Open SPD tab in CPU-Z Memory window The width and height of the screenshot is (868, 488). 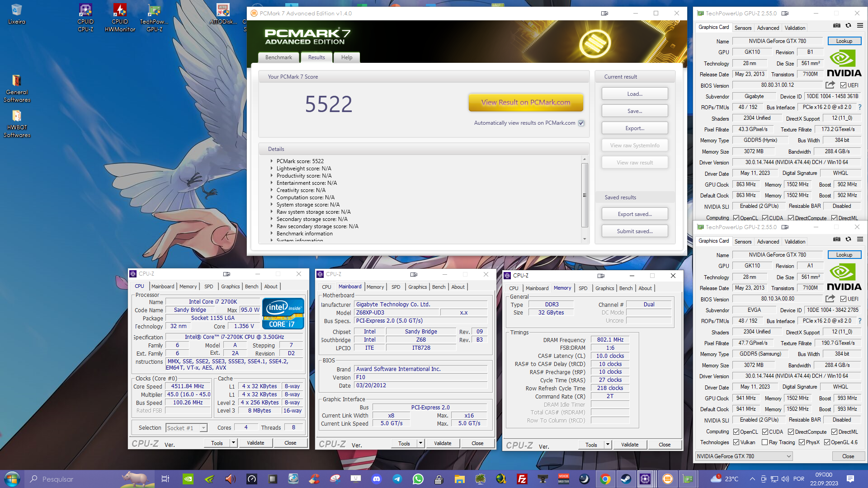pyautogui.click(x=583, y=288)
